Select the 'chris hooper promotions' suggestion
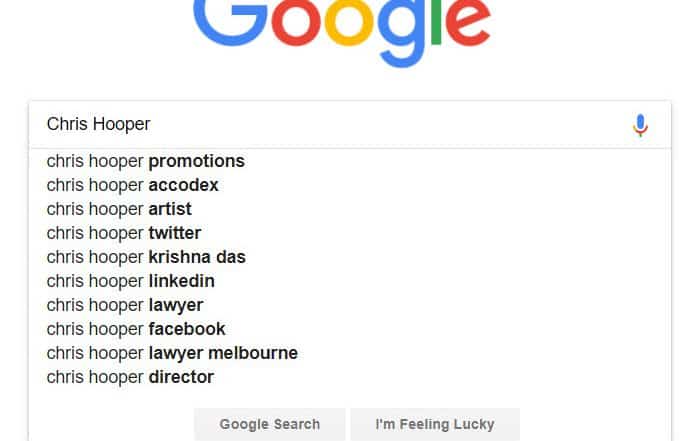This screenshot has height=441, width=699. [146, 161]
